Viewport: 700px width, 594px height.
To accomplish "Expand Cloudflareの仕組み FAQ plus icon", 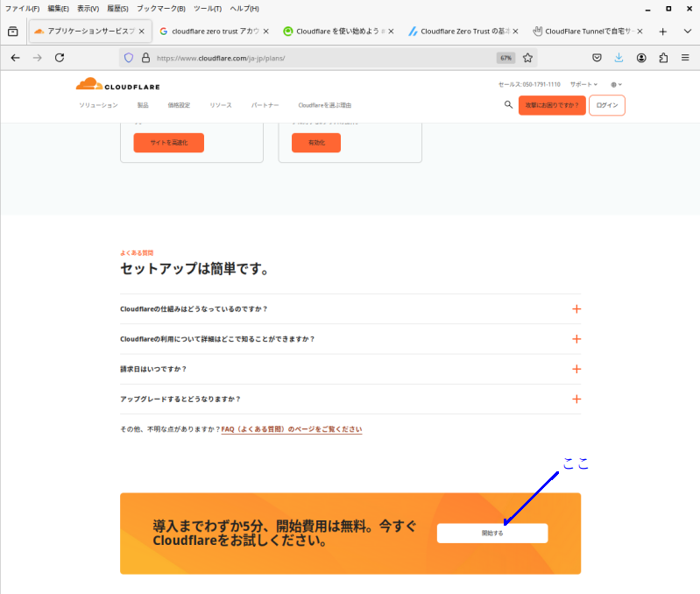I will click(x=576, y=308).
